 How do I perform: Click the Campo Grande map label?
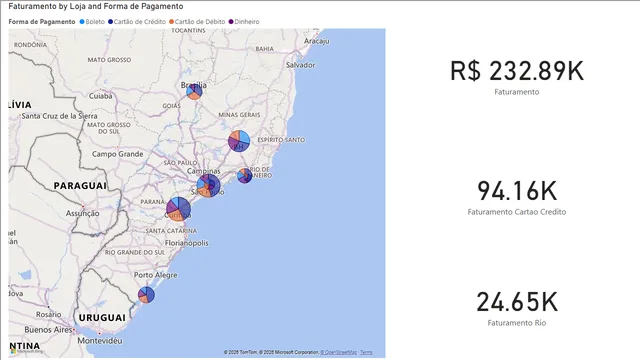click(x=118, y=154)
